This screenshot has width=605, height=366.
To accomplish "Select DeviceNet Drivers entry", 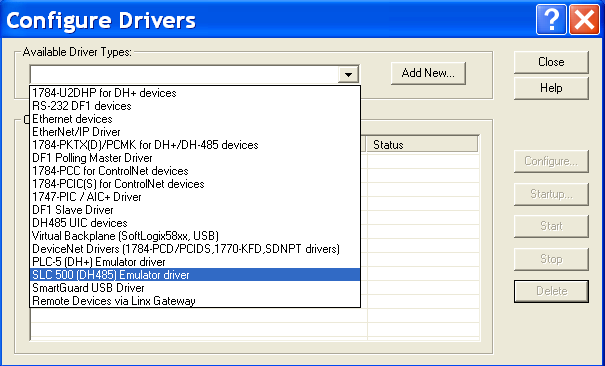I will pyautogui.click(x=195, y=249).
